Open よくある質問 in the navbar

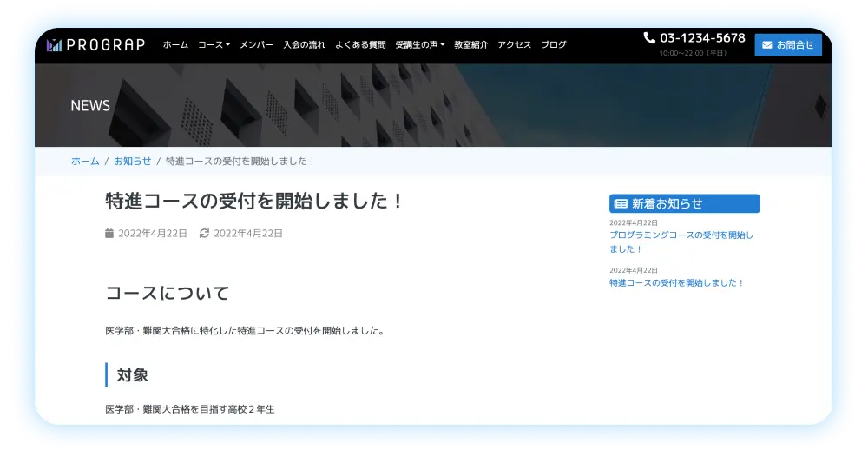(360, 45)
